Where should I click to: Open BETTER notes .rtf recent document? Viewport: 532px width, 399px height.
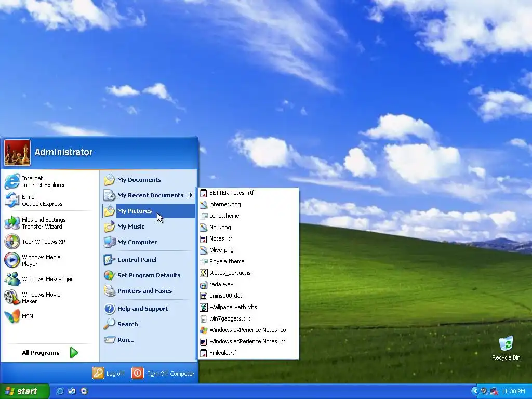[248, 193]
